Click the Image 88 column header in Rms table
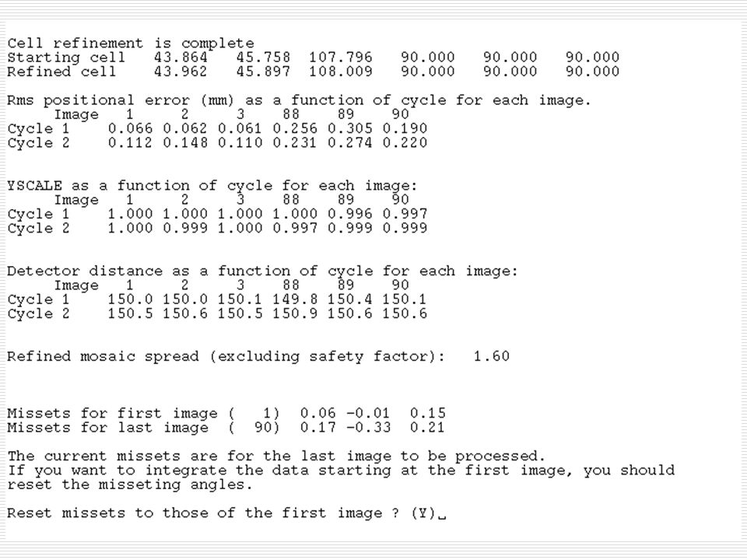Image resolution: width=747 pixels, height=560 pixels. [x=290, y=114]
